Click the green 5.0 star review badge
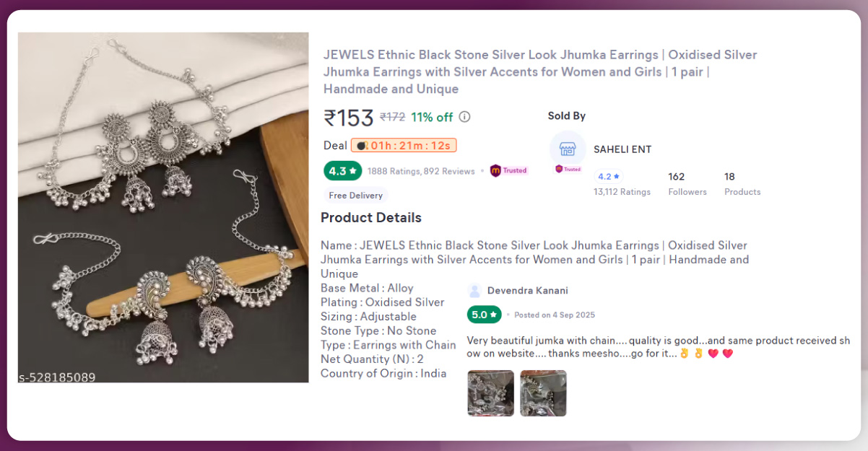The image size is (868, 451). 484,315
